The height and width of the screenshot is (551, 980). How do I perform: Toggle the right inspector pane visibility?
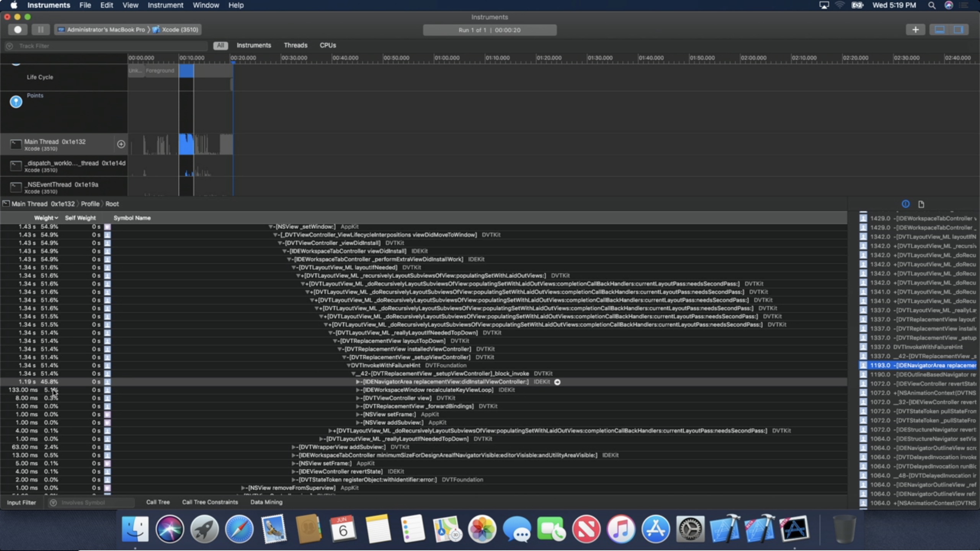[958, 29]
